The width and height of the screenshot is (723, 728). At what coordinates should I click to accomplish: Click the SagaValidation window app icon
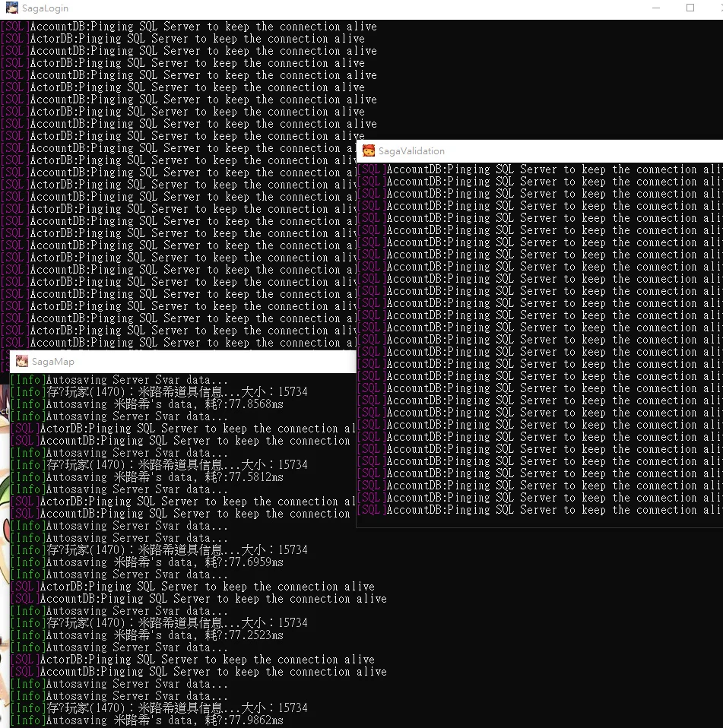coord(369,151)
